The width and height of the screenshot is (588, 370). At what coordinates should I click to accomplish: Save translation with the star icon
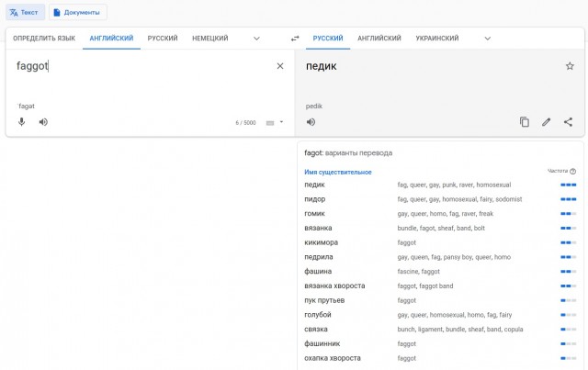(x=570, y=66)
